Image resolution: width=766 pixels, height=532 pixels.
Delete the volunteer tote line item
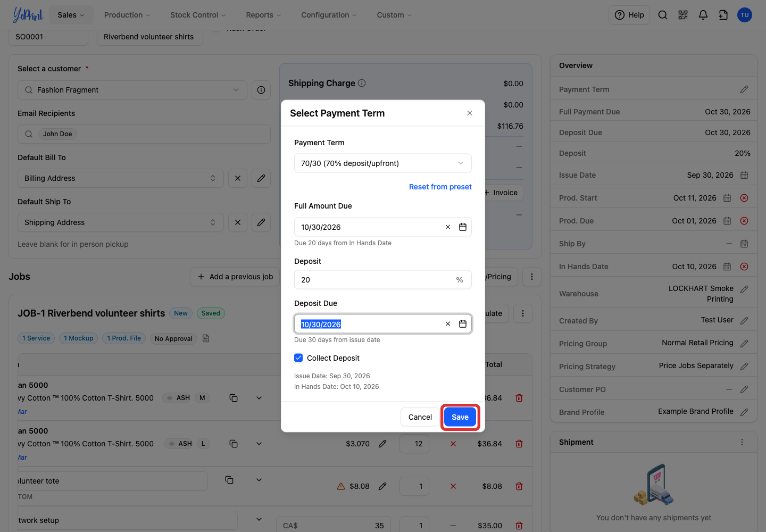tap(519, 486)
